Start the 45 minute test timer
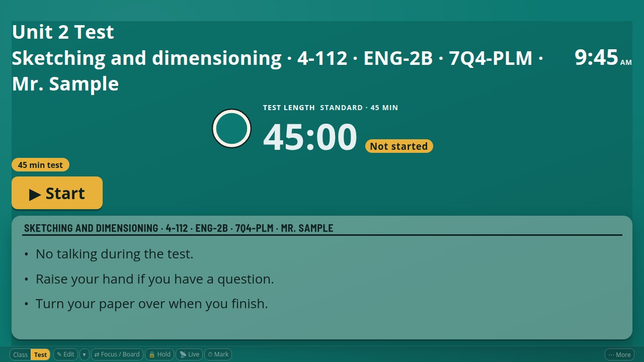Screen dimensions: 644x362 click(57, 193)
